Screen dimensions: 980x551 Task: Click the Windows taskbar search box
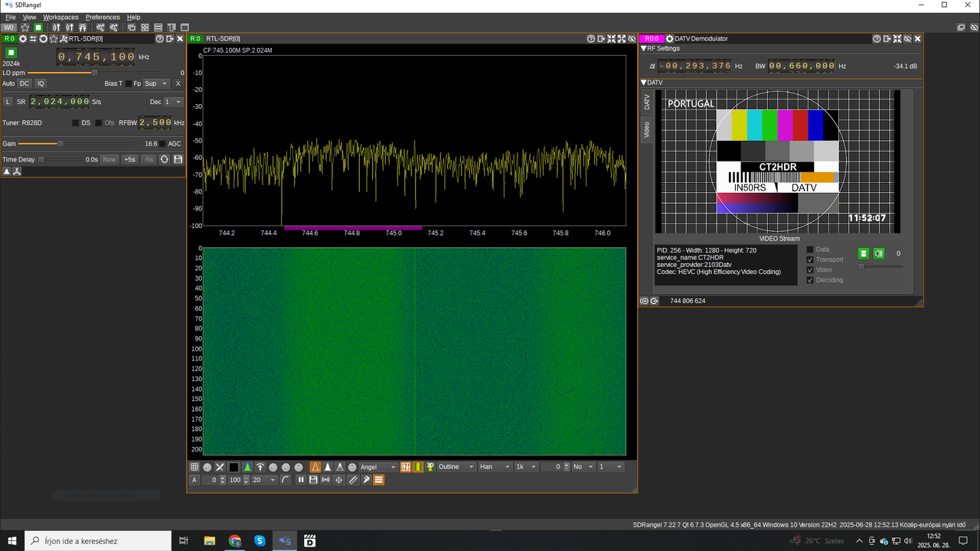tap(96, 540)
